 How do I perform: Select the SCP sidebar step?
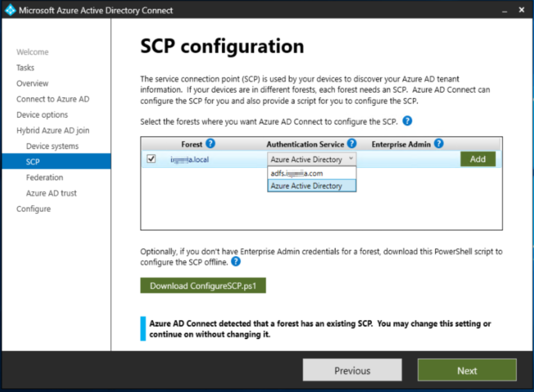pyautogui.click(x=56, y=161)
